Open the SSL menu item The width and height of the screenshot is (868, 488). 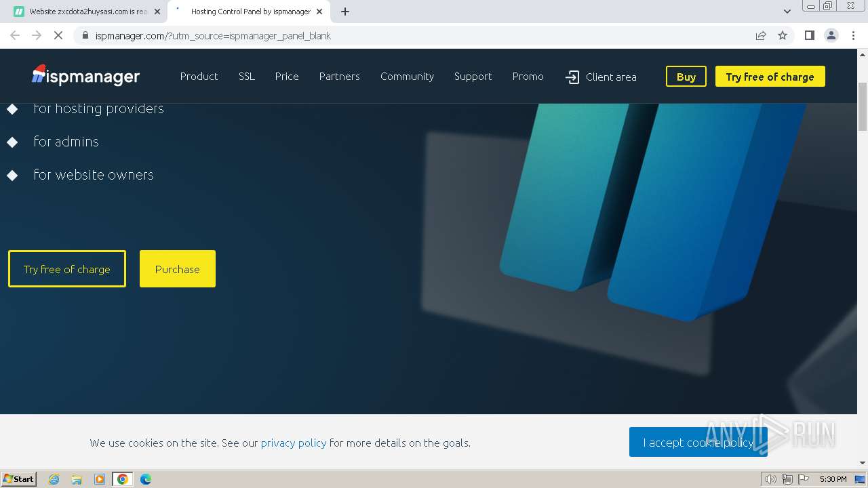[247, 76]
